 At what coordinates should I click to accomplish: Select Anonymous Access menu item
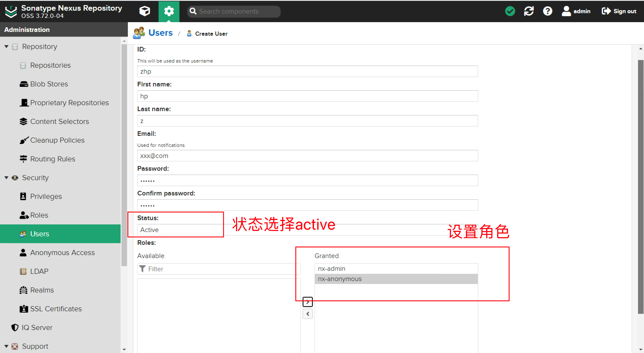click(x=62, y=253)
